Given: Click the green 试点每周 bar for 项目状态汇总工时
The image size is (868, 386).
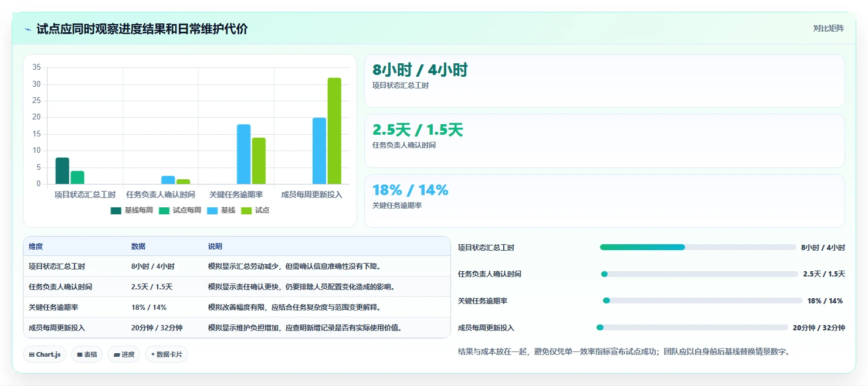Looking at the screenshot, I should point(77,177).
